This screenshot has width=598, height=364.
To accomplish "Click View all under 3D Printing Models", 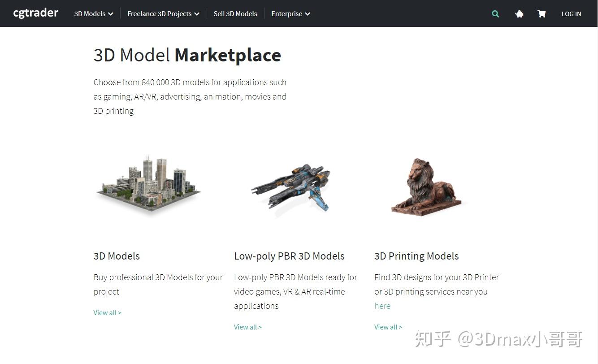I will [388, 327].
